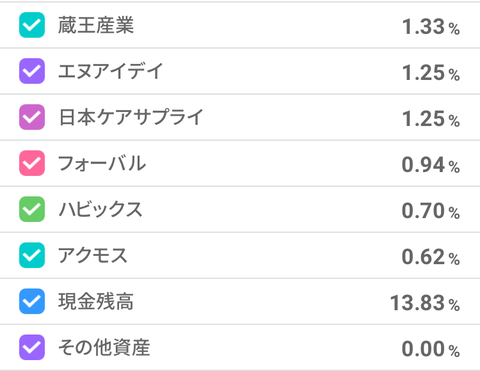480x371 pixels.
Task: Uncheck 日本ケアサプライ checkbox
Action: click(x=32, y=117)
